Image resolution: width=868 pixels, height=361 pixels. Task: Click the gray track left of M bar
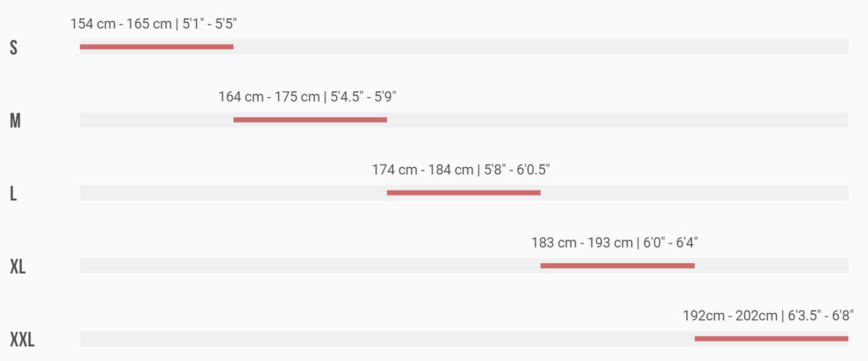point(156,120)
